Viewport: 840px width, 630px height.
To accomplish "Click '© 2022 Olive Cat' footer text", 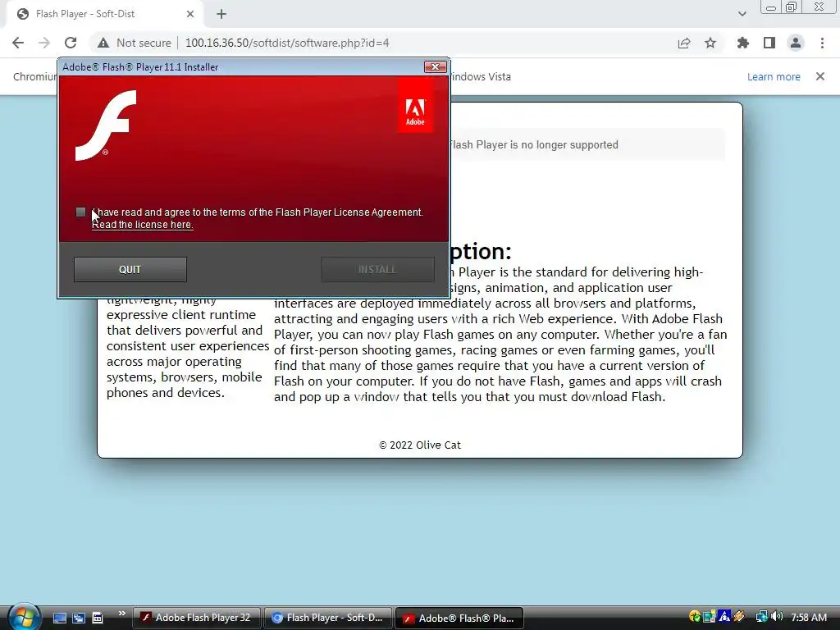I will coord(420,445).
